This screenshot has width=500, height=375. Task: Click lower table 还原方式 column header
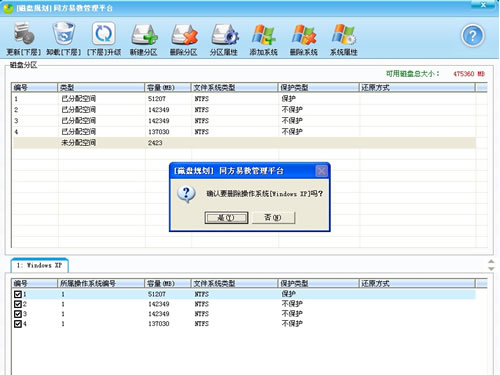(417, 284)
